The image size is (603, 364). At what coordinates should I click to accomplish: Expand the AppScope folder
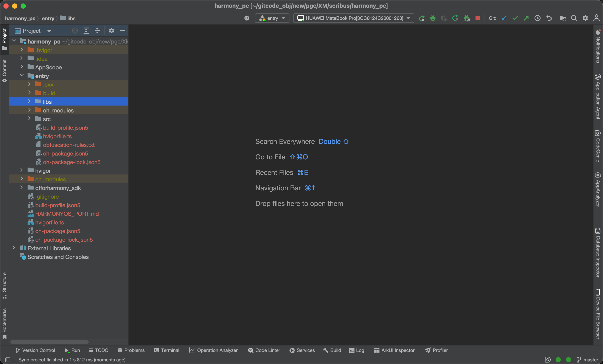click(x=22, y=67)
